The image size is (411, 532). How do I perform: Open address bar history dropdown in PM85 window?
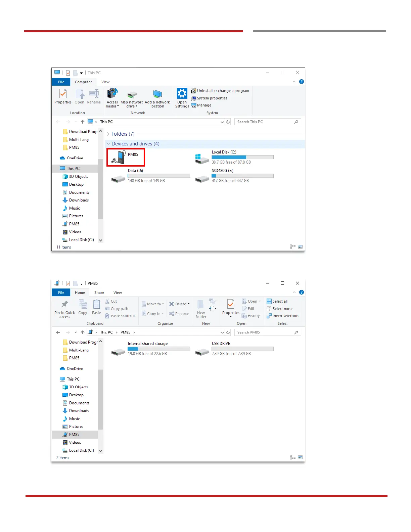(x=222, y=332)
